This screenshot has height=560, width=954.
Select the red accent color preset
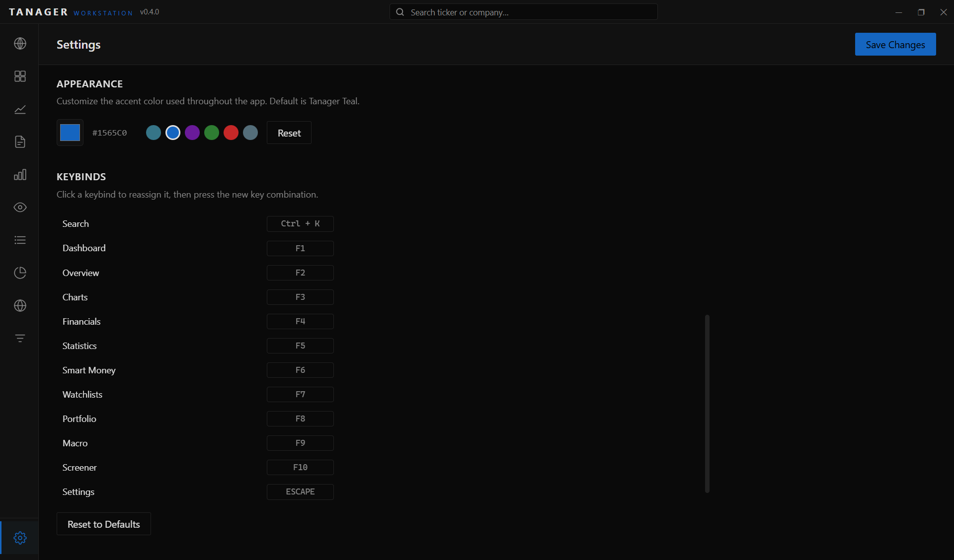tap(231, 133)
